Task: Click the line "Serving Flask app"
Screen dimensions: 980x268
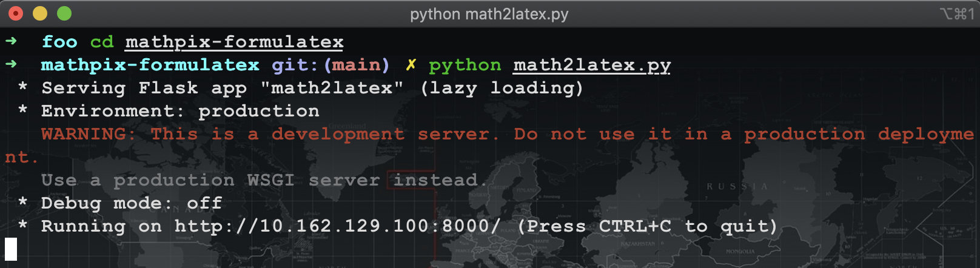Action: [300, 88]
